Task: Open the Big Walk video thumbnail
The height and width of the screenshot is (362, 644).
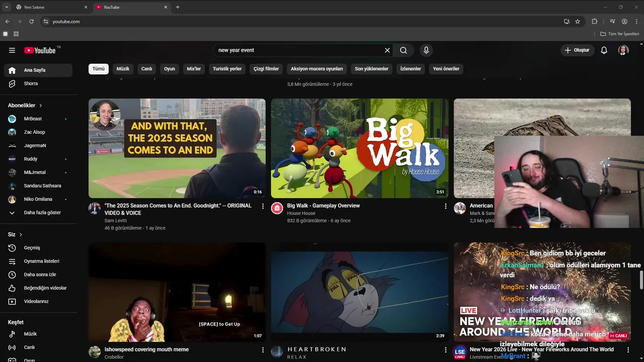Action: click(x=360, y=148)
